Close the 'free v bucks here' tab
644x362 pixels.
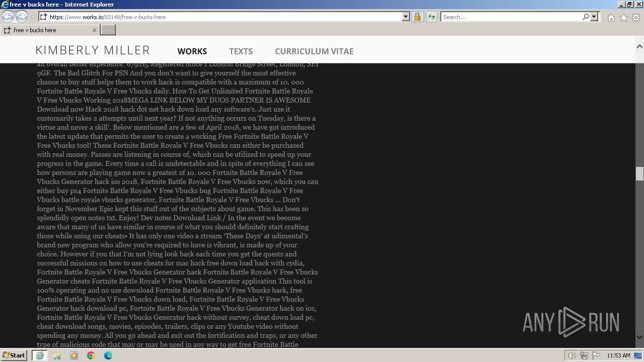94,30
